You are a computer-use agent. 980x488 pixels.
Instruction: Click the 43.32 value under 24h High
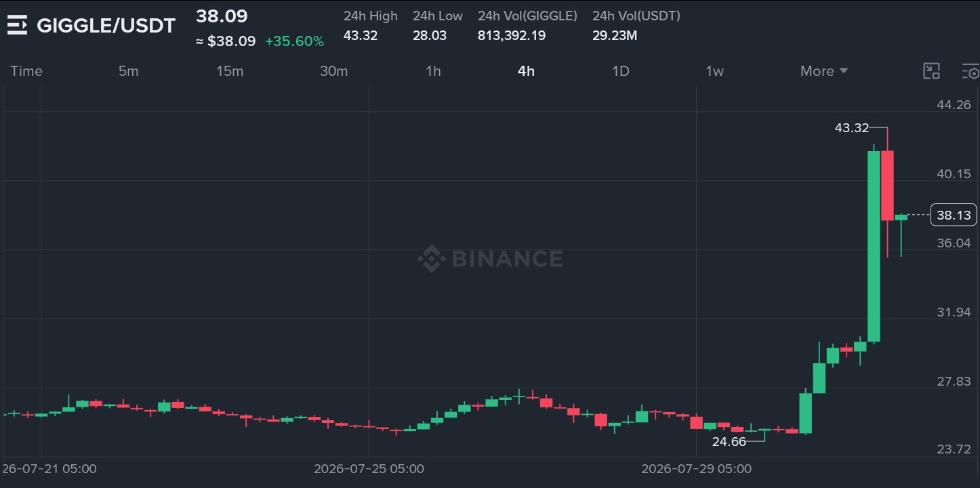point(361,35)
